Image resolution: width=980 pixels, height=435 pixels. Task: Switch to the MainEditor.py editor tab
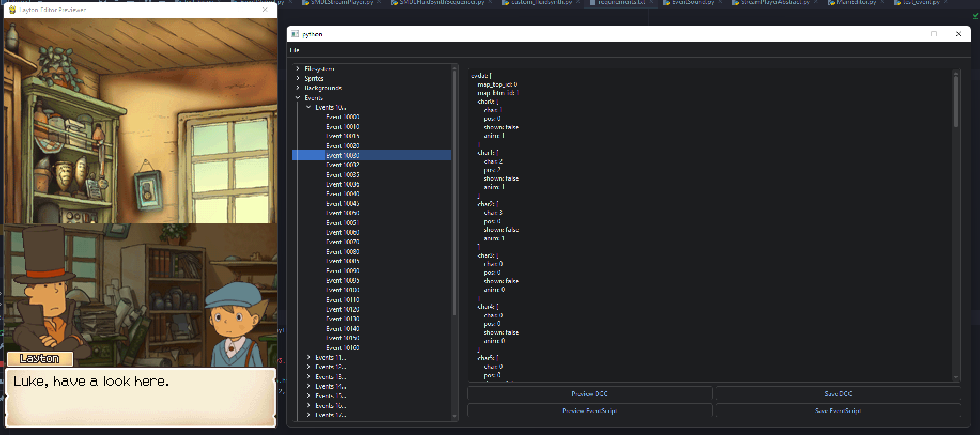pos(856,3)
